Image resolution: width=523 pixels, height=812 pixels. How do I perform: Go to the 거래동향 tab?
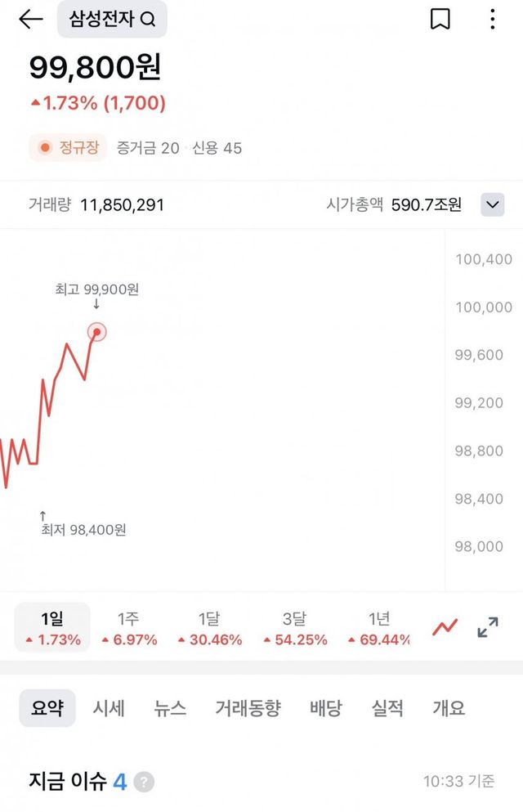coord(248,708)
